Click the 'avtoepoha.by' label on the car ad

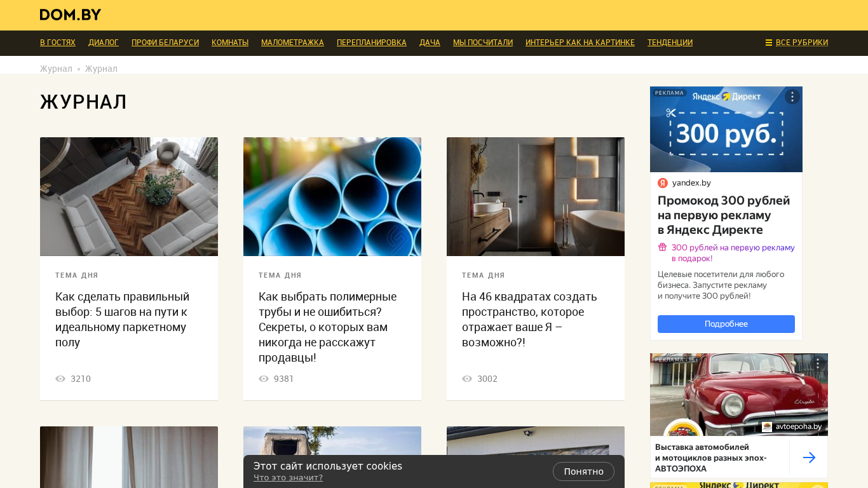[x=799, y=426]
